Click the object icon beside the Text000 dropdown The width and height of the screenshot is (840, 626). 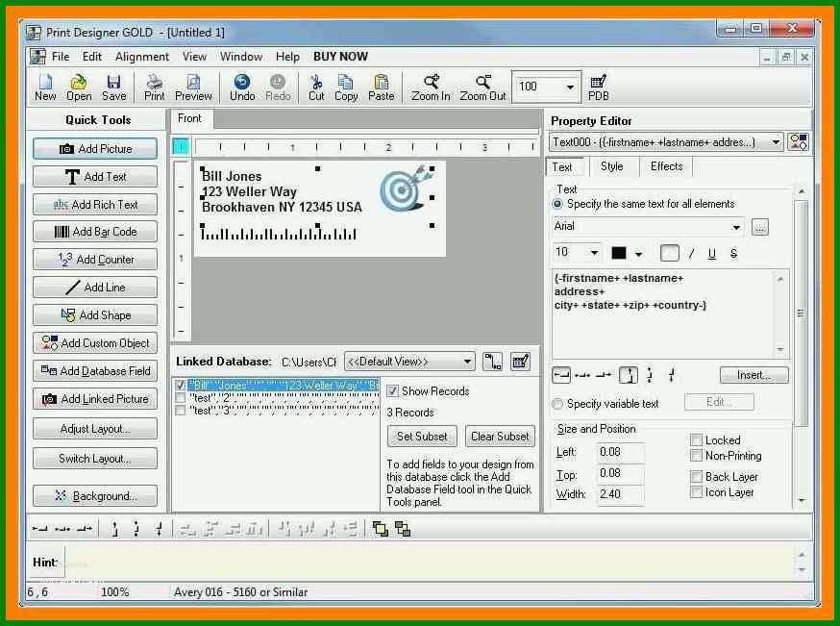point(799,142)
